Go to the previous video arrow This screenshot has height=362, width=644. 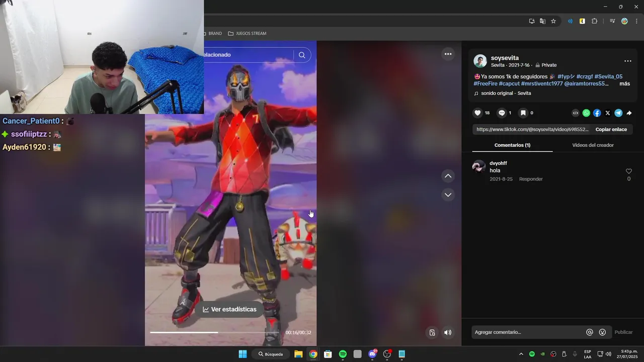tap(448, 176)
